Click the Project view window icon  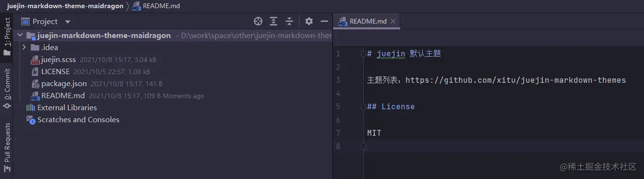(x=25, y=22)
